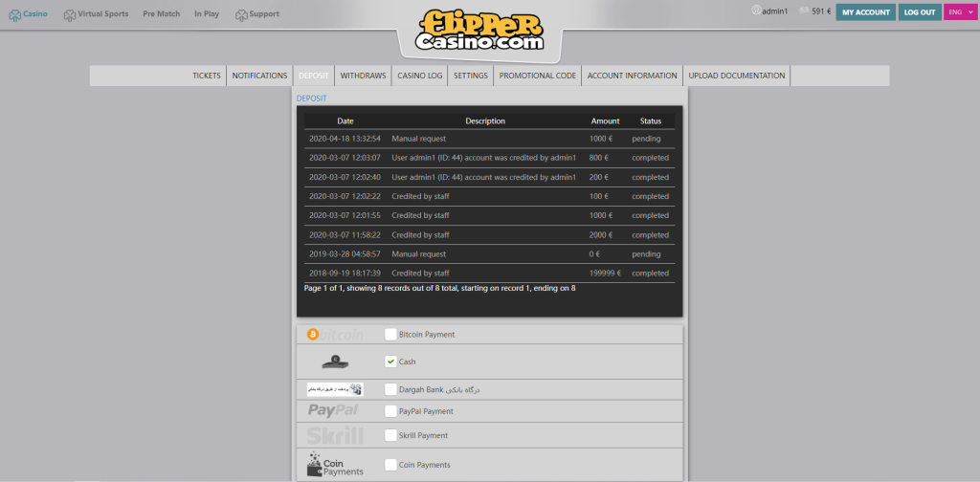Uncheck the Cash payment checkbox
The image size is (980, 482).
[x=390, y=361]
